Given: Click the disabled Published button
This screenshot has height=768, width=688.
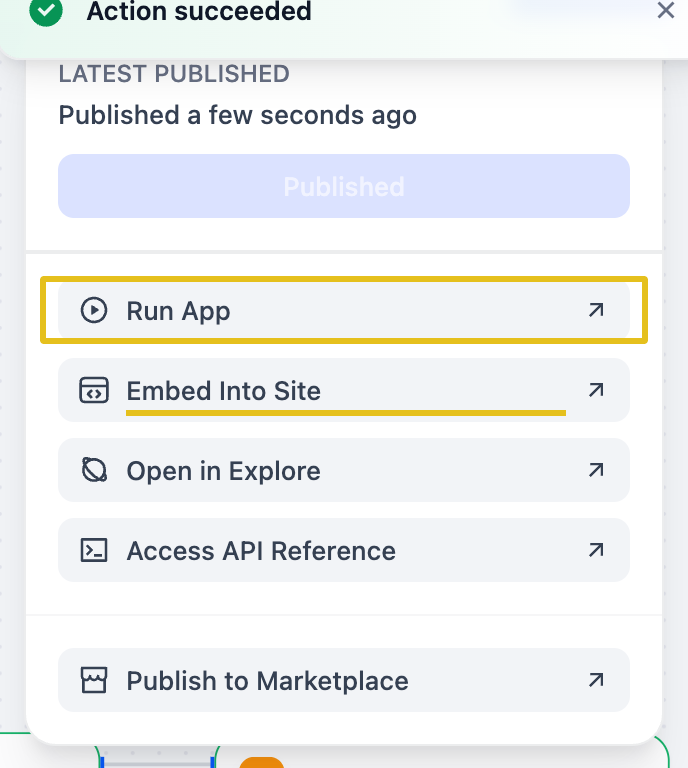Looking at the screenshot, I should [344, 186].
